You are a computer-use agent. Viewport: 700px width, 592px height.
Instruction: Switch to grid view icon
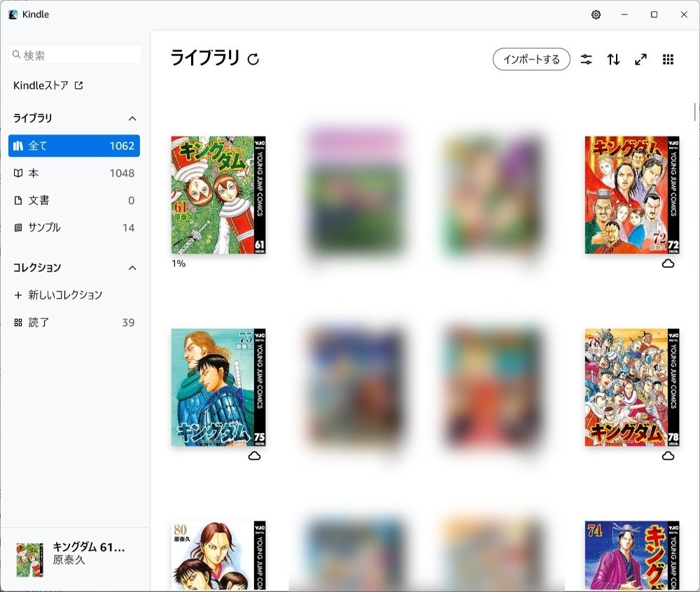668,59
